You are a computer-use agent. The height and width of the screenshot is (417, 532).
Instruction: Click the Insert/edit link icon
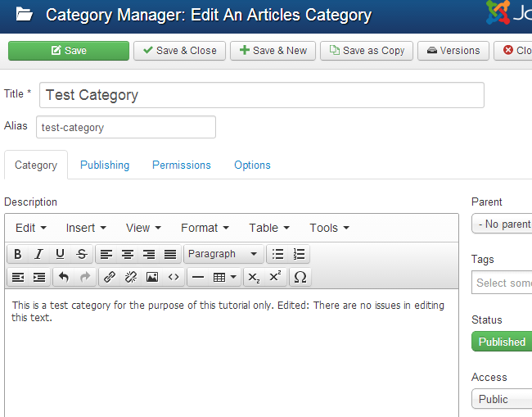(x=109, y=277)
